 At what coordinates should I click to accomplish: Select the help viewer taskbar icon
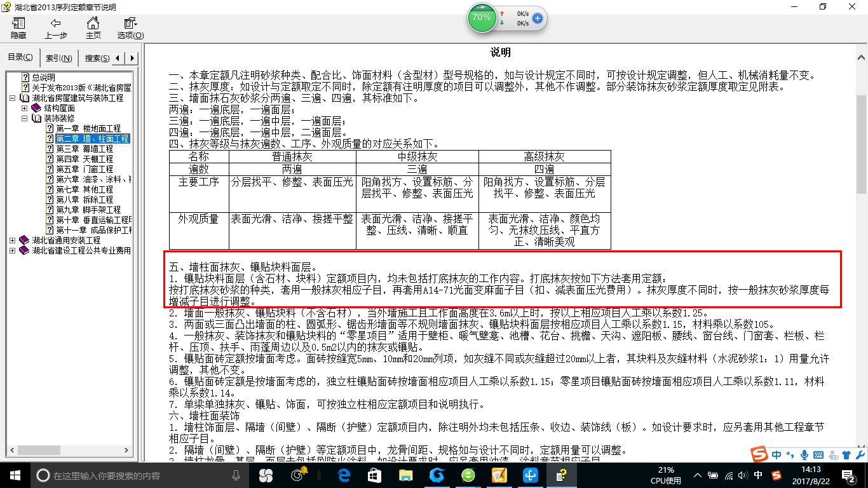point(561,475)
